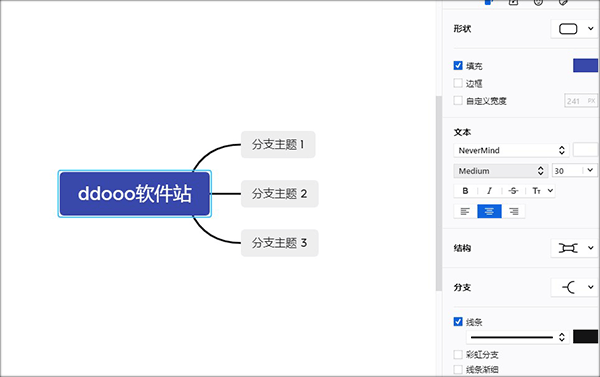Screen dimensions: 600x377
Task: Align text to the right
Action: click(x=514, y=211)
